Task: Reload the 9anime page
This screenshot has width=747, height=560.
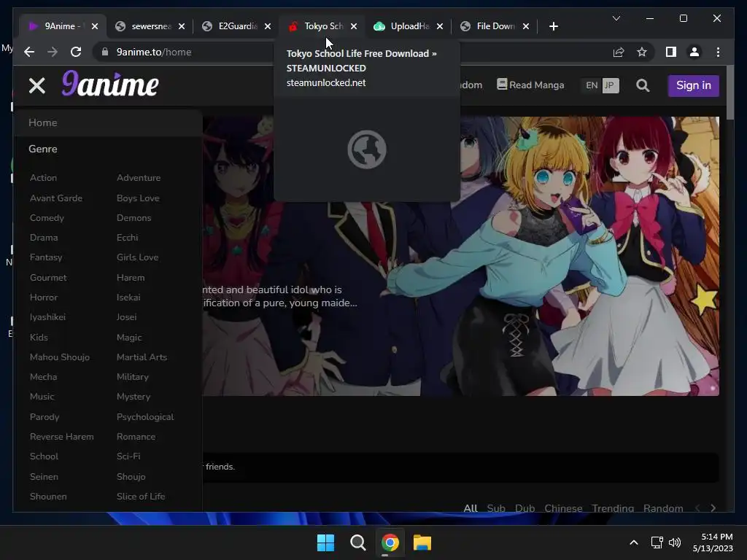Action: point(76,52)
